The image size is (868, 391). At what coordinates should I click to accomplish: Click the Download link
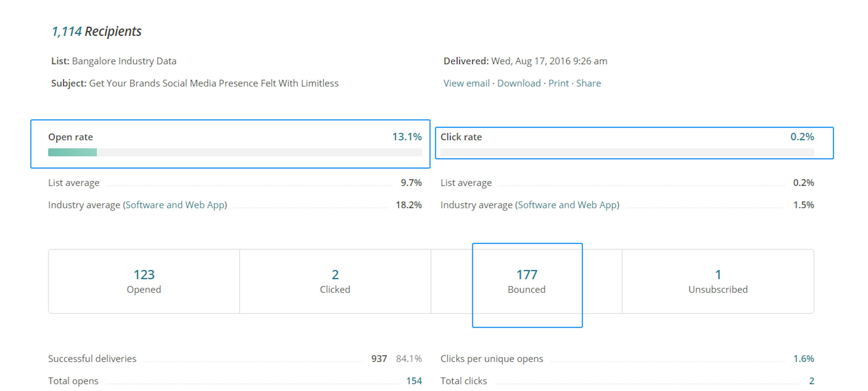[519, 83]
